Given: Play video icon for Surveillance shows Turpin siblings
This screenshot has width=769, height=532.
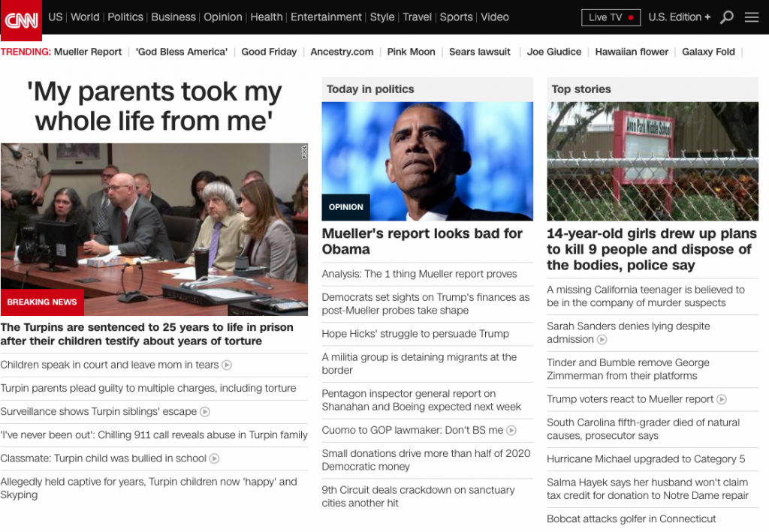Looking at the screenshot, I should pos(205,412).
